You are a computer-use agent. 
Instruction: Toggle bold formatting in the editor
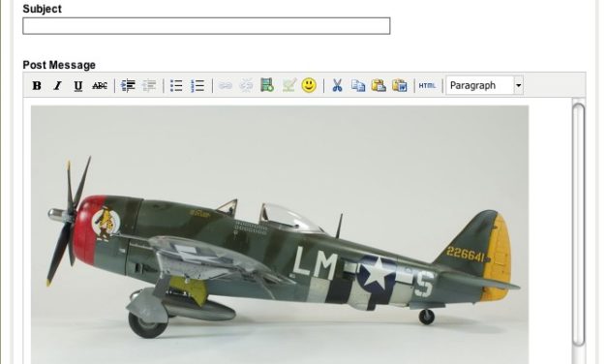[x=37, y=85]
